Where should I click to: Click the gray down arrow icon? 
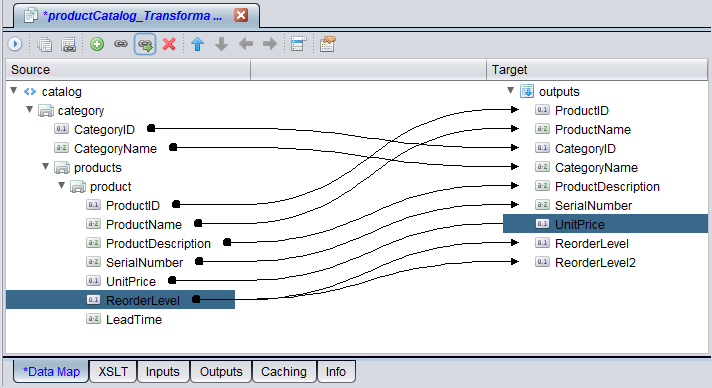(x=221, y=44)
